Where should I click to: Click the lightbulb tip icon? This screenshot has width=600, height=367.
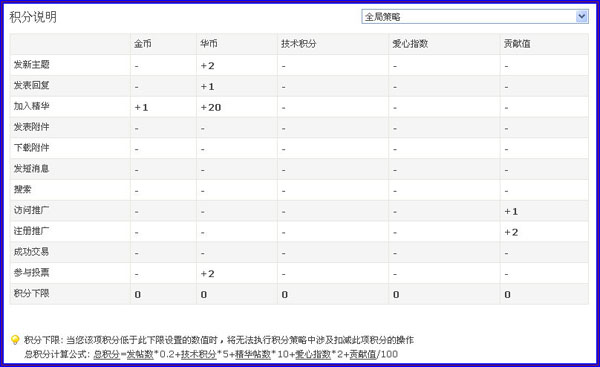(x=15, y=340)
